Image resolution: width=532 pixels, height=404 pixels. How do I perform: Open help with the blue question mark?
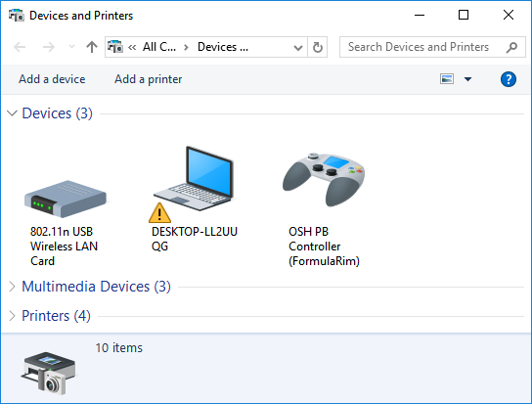pyautogui.click(x=508, y=79)
